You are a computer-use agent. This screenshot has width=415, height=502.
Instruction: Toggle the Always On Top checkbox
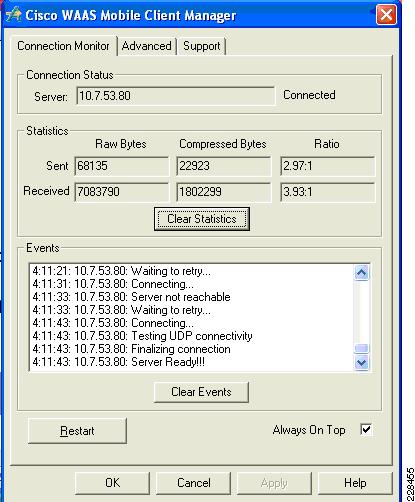(366, 429)
